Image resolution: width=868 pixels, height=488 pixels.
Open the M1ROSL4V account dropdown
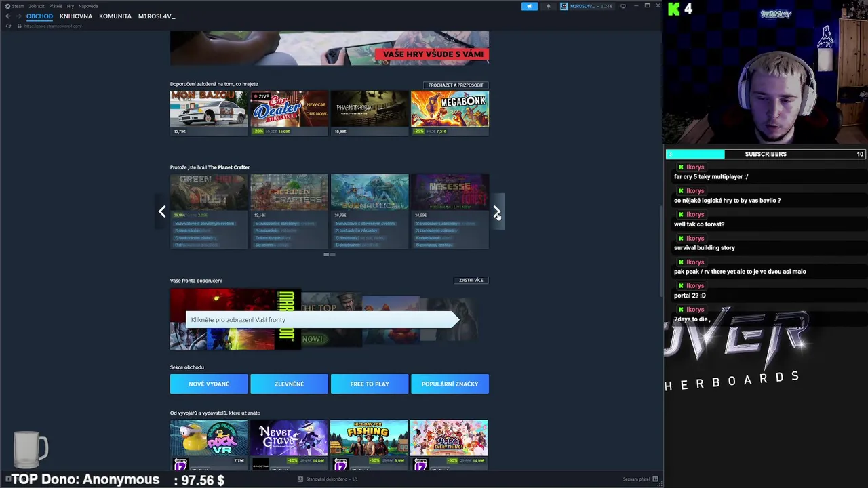[x=588, y=6]
